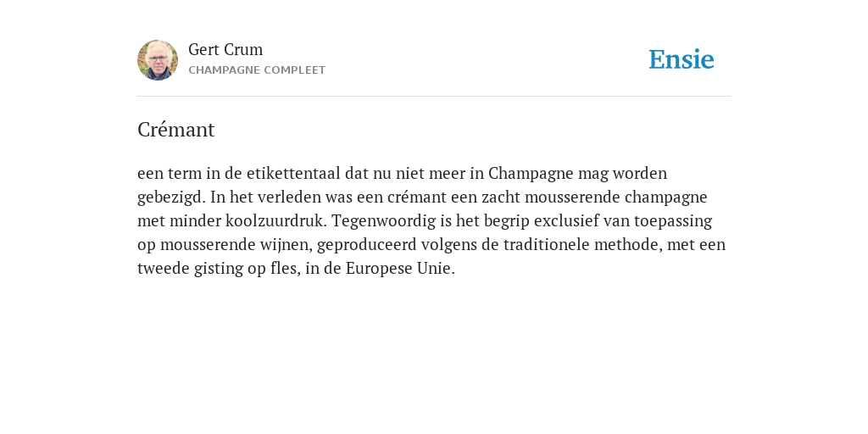Image resolution: width=868 pixels, height=434 pixels.
Task: Click the word 'geproduceerd' in the paragraph
Action: coord(366,245)
